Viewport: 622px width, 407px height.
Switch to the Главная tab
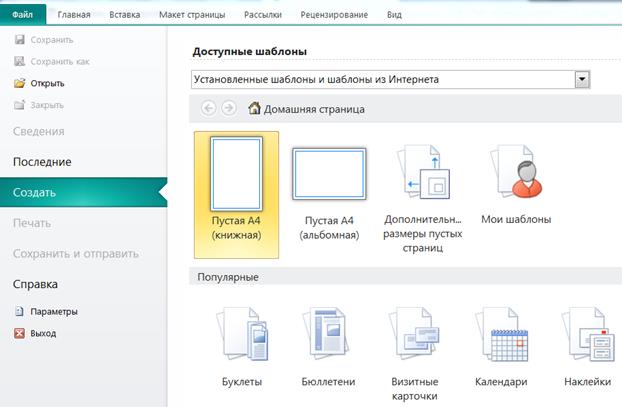pos(74,15)
